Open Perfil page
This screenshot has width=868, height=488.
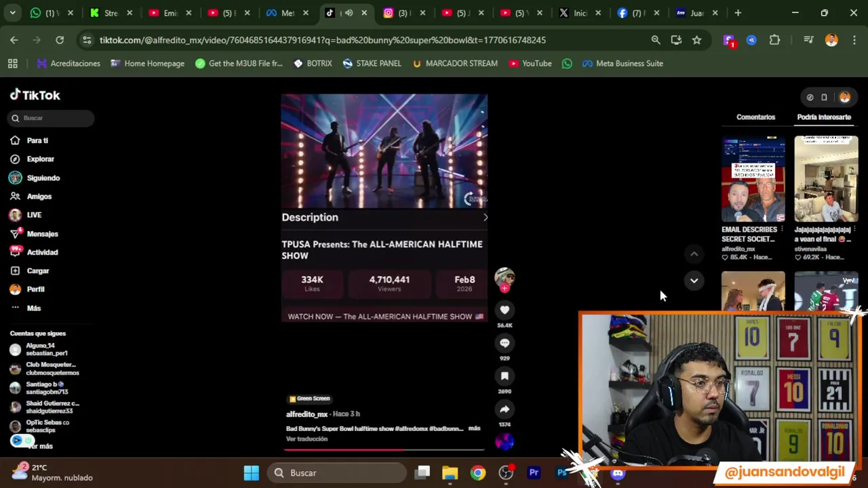coord(35,289)
